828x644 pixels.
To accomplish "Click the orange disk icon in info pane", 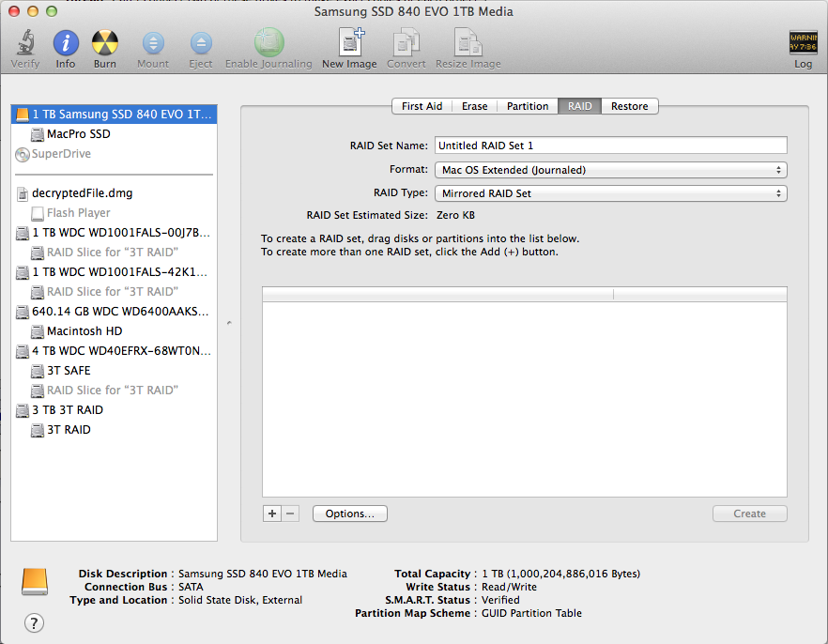I will 35,582.
